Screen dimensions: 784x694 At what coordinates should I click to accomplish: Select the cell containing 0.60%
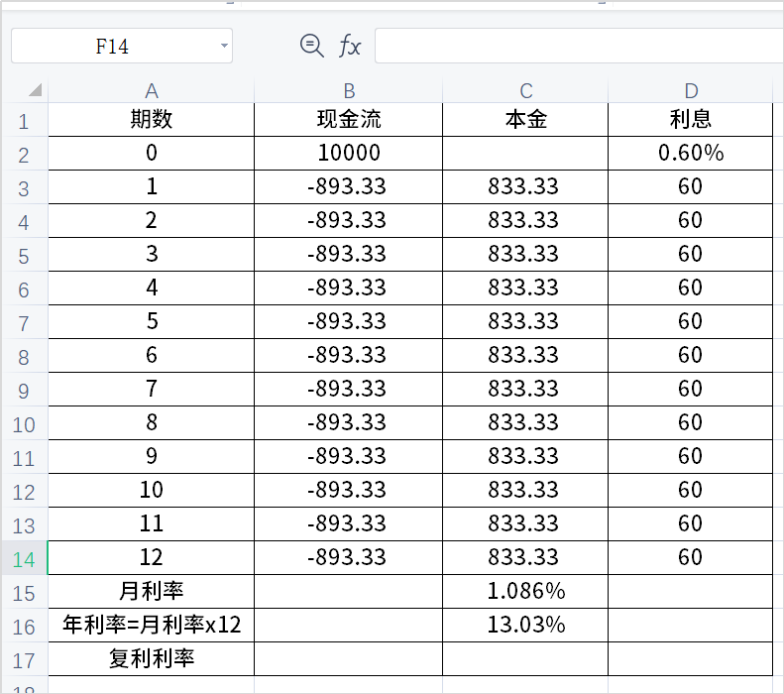click(x=691, y=153)
